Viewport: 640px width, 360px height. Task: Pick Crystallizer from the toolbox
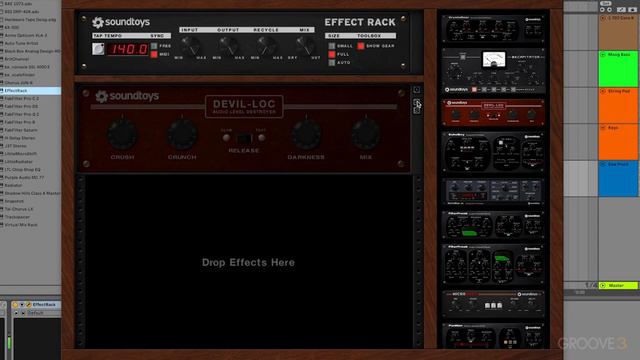pyautogui.click(x=493, y=29)
